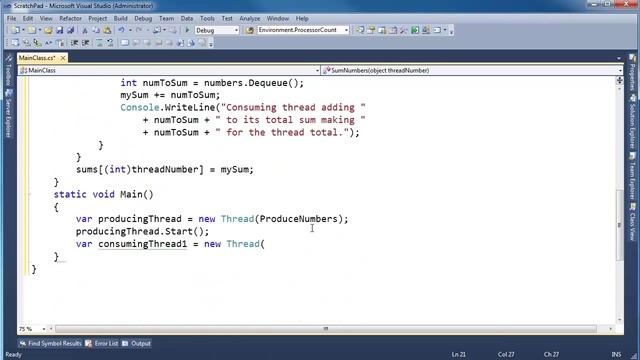Open the Debug configuration dropdown
This screenshot has width=640, height=360.
pos(236,30)
